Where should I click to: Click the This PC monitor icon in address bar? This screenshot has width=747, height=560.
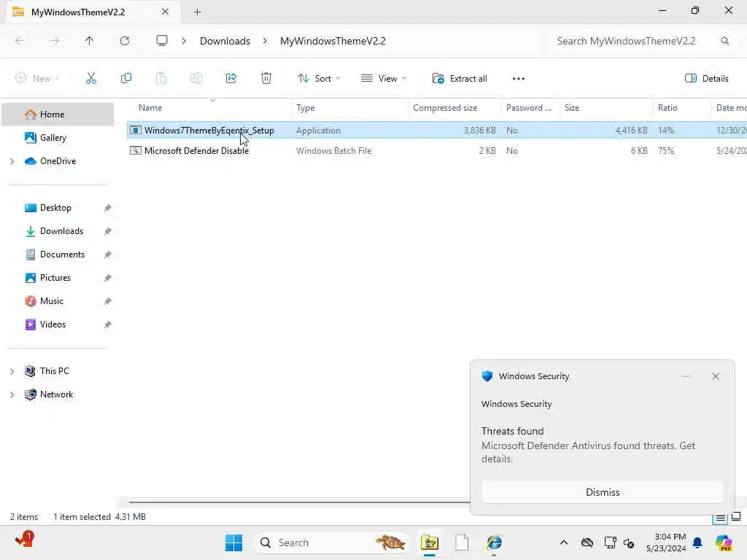tap(162, 41)
